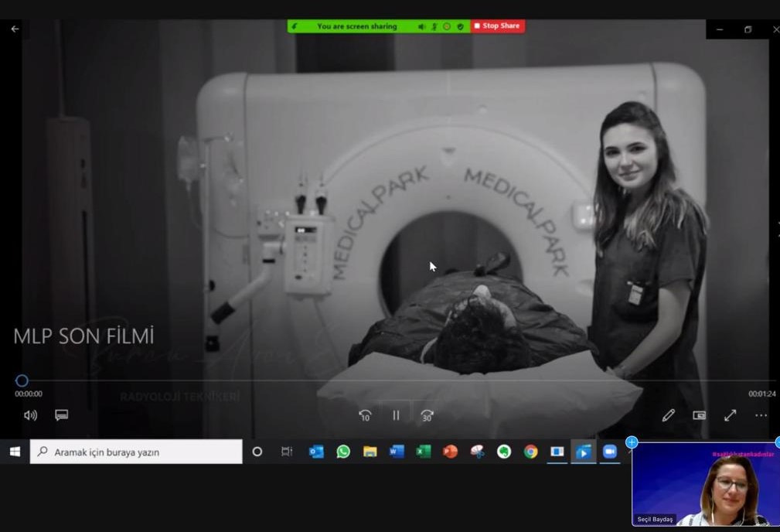Go back with the top-left arrow
Screen dimensions: 780x532
(x=15, y=29)
